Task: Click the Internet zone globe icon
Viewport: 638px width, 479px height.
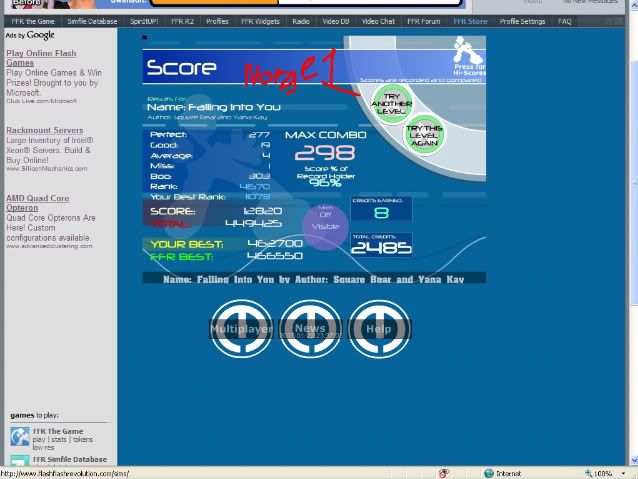Action: point(489,473)
